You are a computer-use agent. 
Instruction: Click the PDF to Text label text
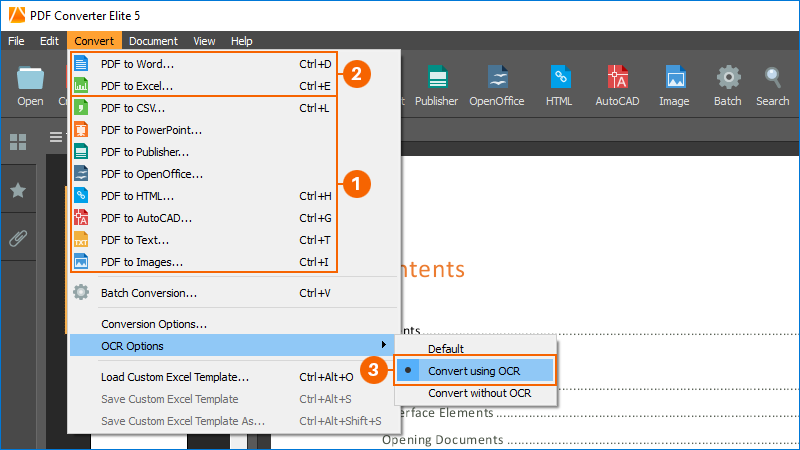click(x=135, y=239)
